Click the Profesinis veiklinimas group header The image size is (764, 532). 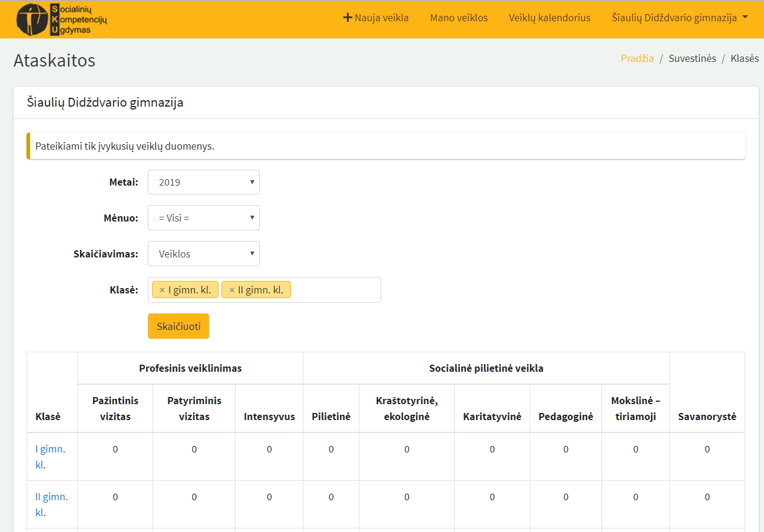[190, 368]
